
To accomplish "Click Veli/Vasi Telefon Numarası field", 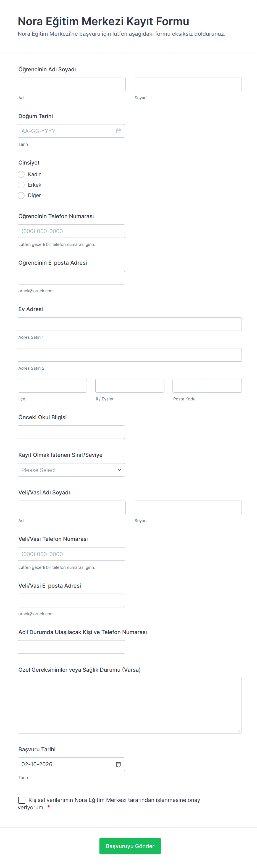I will point(71,554).
